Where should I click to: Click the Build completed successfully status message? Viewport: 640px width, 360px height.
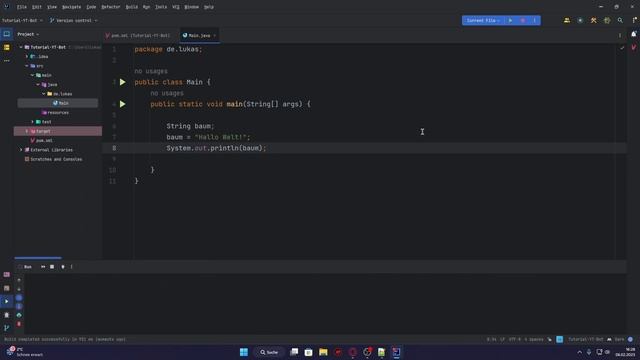(x=65, y=340)
